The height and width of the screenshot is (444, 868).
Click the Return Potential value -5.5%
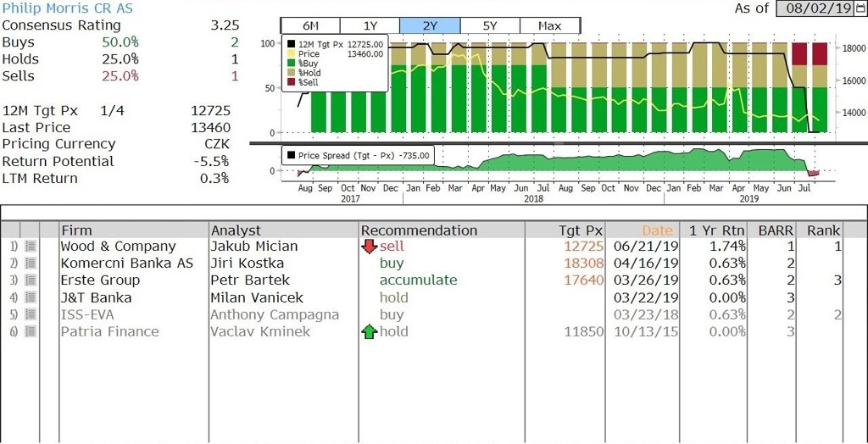pyautogui.click(x=211, y=162)
